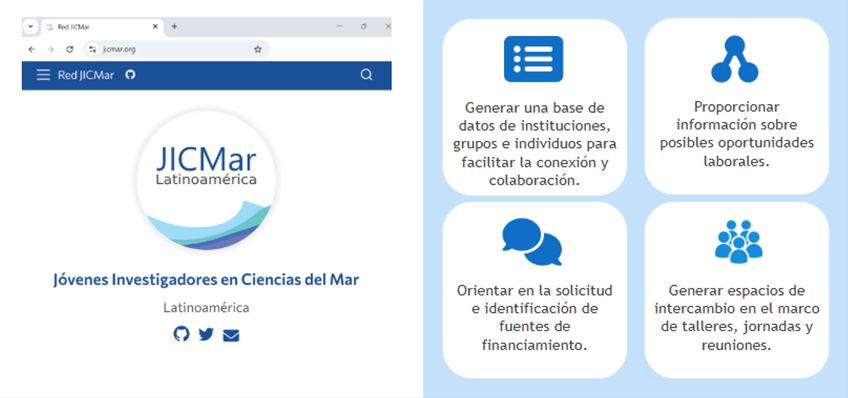Click the connected nodes network icon

[x=734, y=59]
